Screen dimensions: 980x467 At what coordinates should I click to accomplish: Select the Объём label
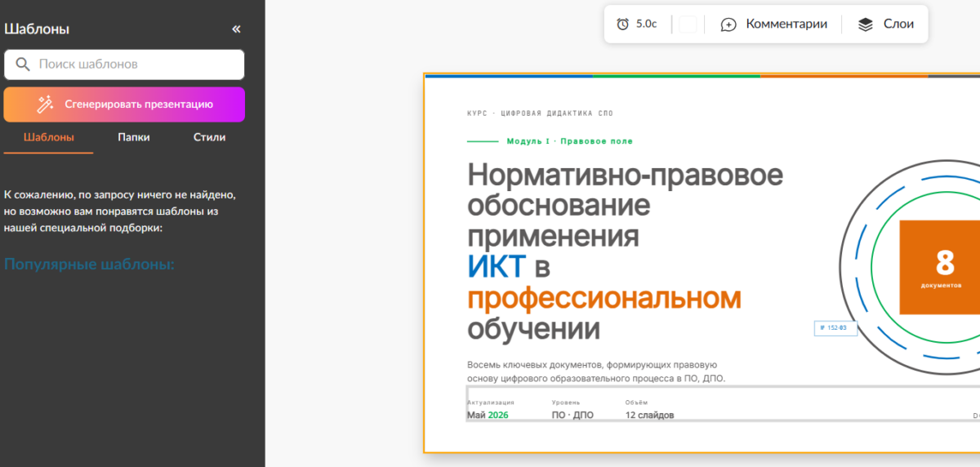coord(636,403)
